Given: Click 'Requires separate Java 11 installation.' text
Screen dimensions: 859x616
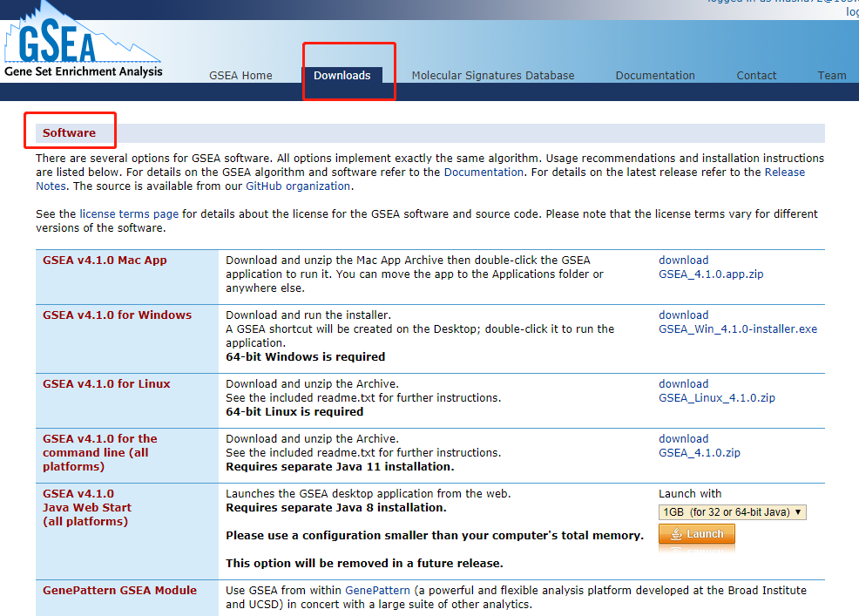Looking at the screenshot, I should [340, 466].
